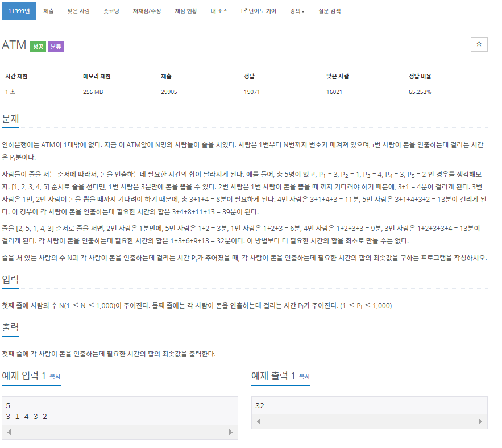Click the example input text '3 1 4 3 2'
Image resolution: width=502 pixels, height=448 pixels.
pyautogui.click(x=26, y=416)
